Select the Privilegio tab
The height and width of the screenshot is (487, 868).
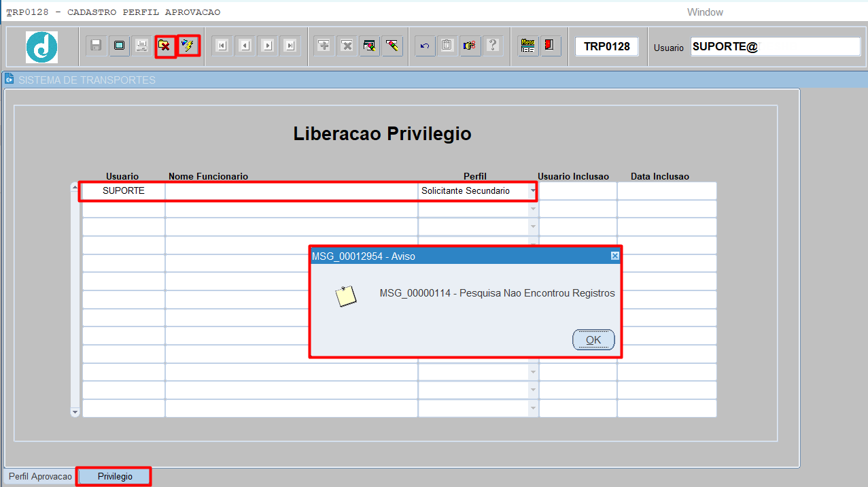pyautogui.click(x=115, y=477)
